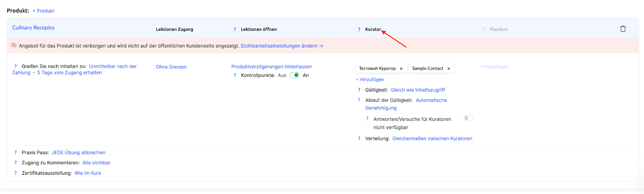The height and width of the screenshot is (194, 644).
Task: Enable Antworten/Versuche für Kuratoren toggle
Action: tap(468, 118)
